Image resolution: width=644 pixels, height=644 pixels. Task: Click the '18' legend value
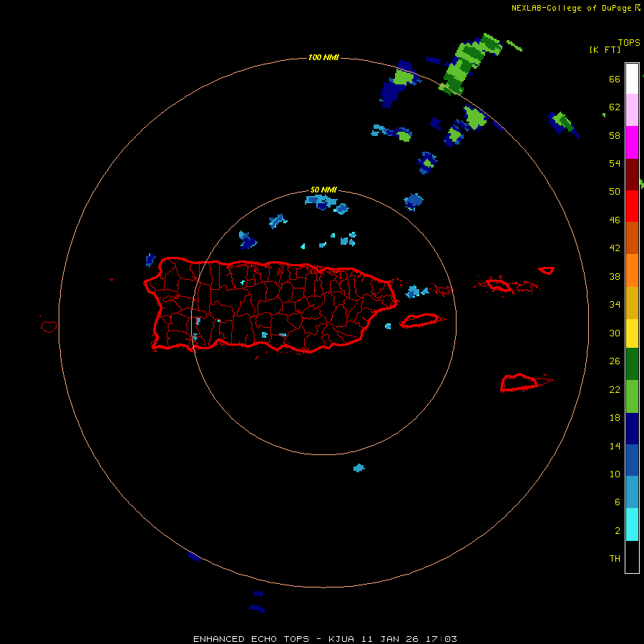[615, 418]
